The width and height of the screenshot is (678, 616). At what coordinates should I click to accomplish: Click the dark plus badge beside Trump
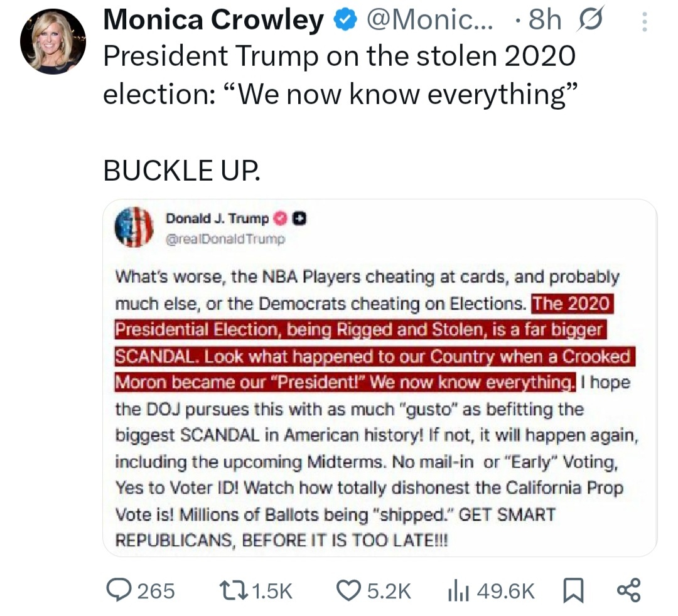tap(300, 218)
